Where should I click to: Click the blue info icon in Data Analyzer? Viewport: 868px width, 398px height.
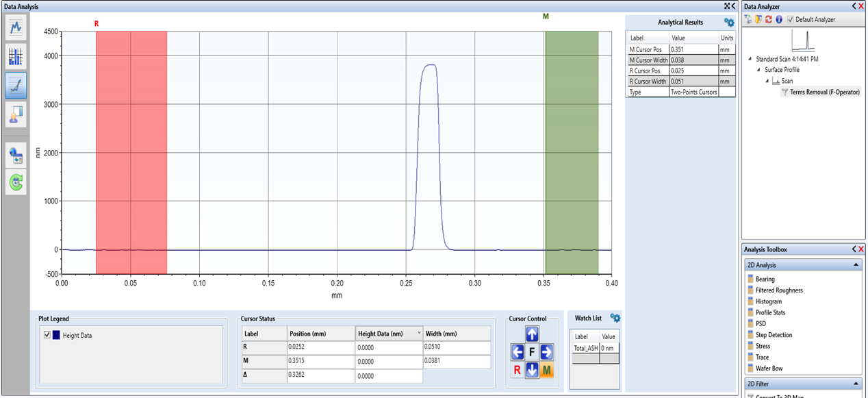778,19
